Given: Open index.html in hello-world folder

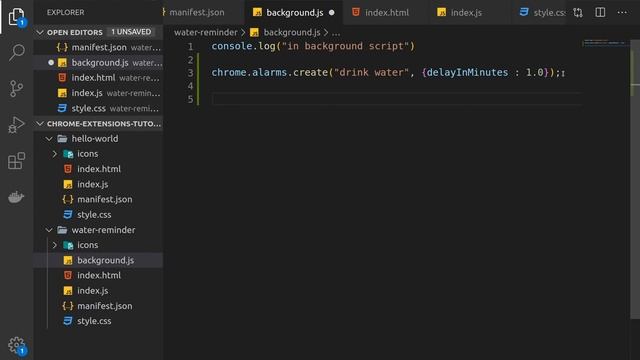Looking at the screenshot, I should click(x=98, y=169).
